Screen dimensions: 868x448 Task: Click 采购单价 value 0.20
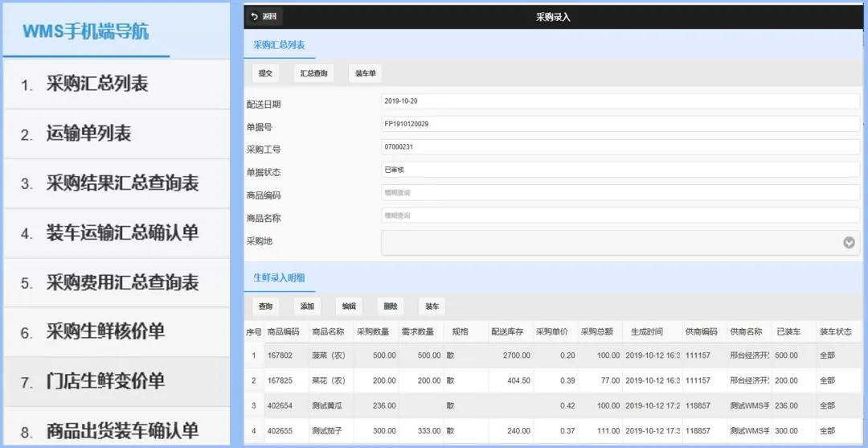(x=568, y=356)
